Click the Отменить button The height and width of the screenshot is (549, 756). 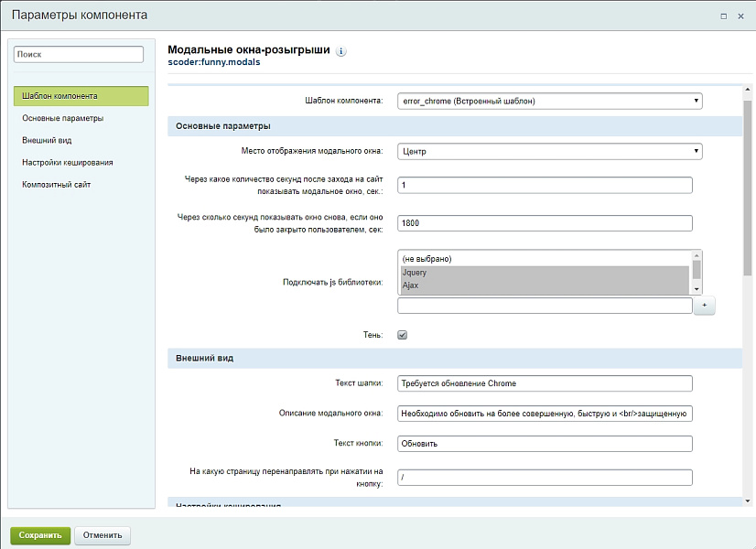point(103,535)
